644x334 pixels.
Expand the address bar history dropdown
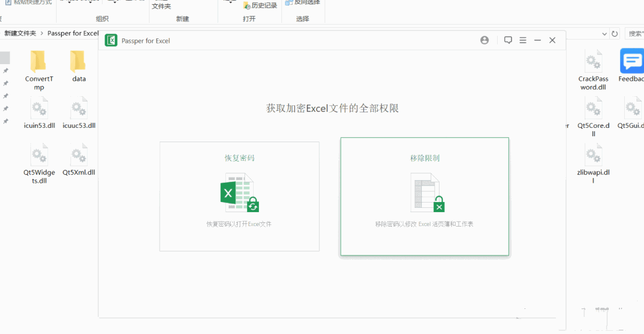604,34
